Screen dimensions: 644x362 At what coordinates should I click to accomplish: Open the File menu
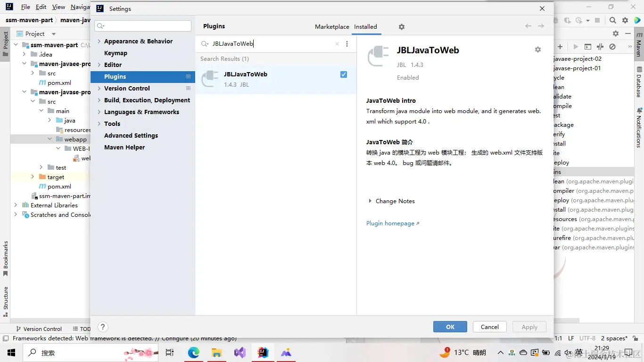(x=25, y=7)
